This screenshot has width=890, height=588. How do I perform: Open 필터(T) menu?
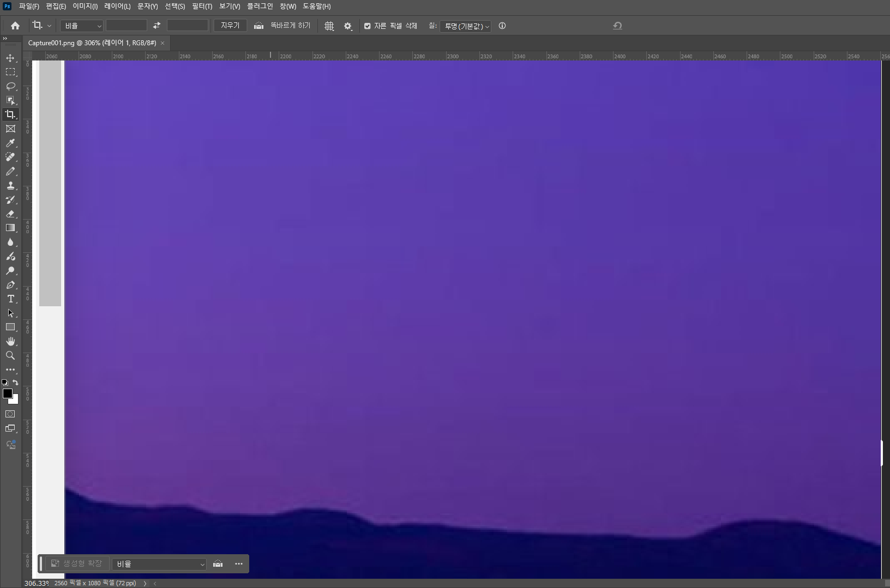coord(202,7)
